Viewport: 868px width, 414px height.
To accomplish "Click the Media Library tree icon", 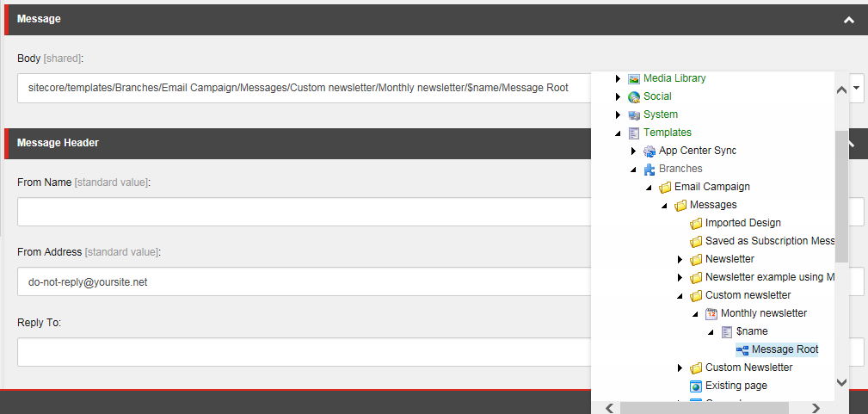I will (x=634, y=78).
